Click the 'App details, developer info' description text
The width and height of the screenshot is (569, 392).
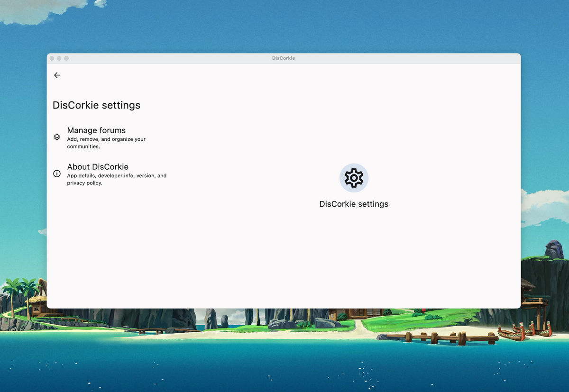point(117,179)
